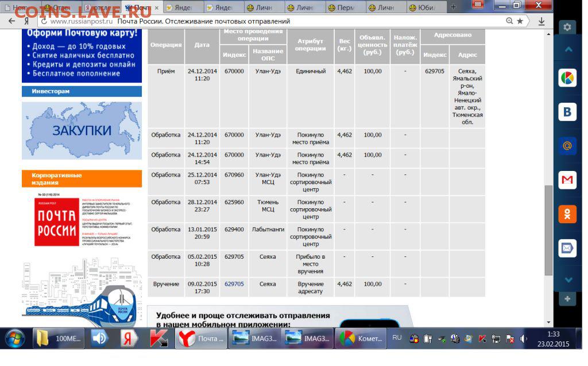Select the date 05.02.2015 10:28
Image resolution: width=588 pixels, height=366 pixels.
coord(202,260)
